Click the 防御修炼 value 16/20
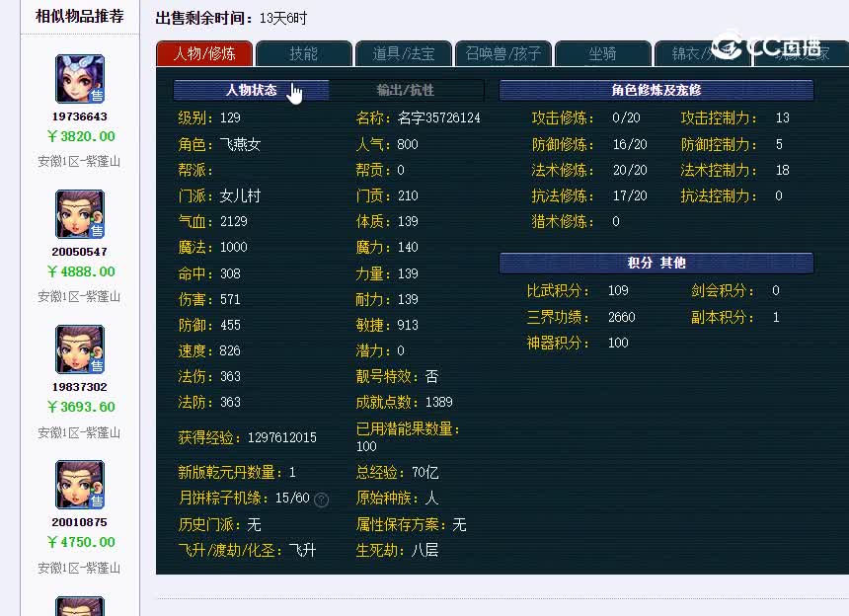The width and height of the screenshot is (849, 616). pos(630,144)
